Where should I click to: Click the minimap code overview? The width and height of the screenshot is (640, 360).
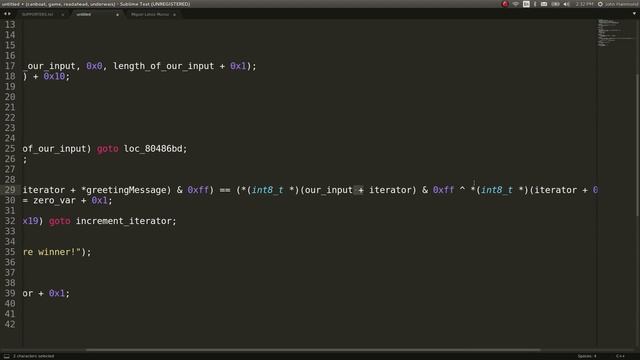click(x=616, y=33)
